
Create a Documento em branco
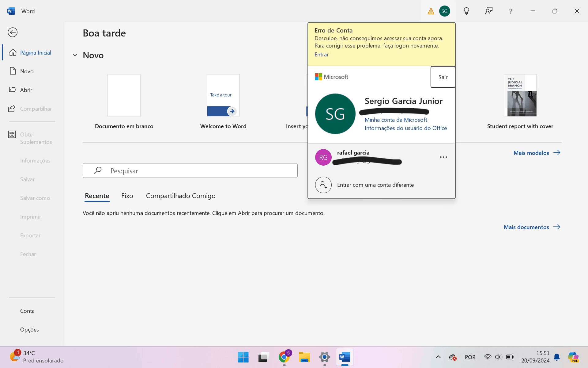point(124,102)
